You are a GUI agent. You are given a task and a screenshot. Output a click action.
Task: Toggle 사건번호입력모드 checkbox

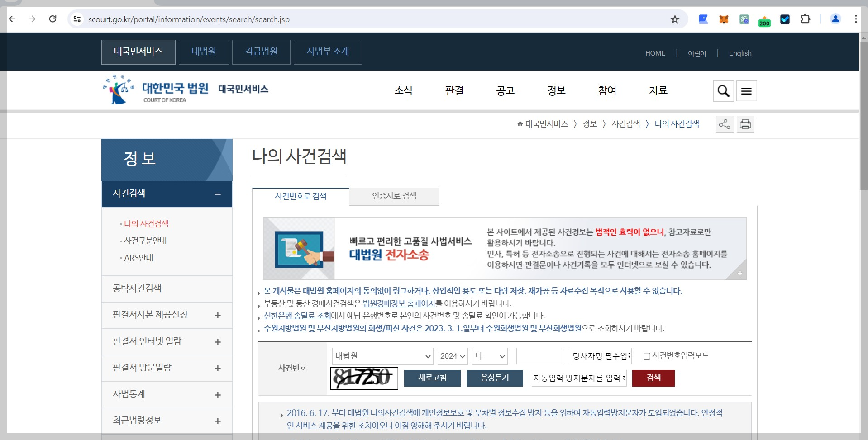[x=647, y=356]
